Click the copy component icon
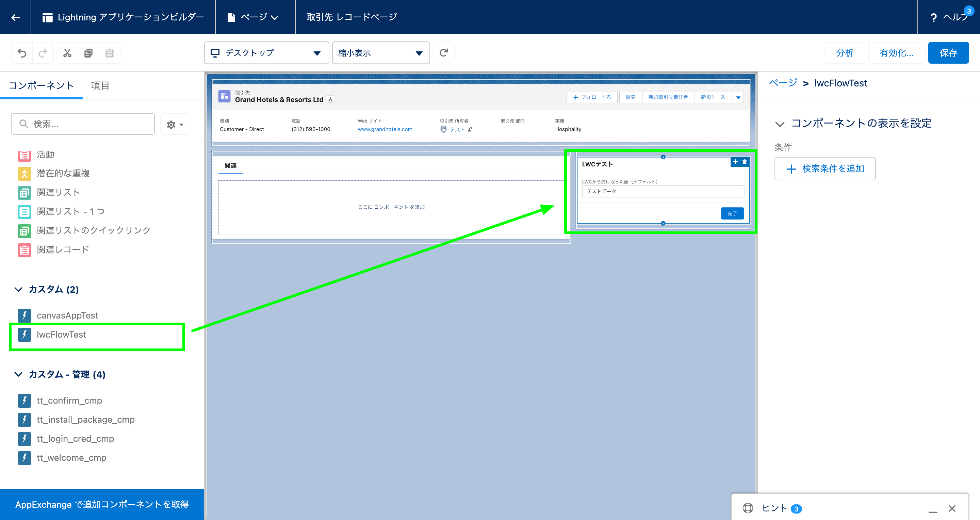The width and height of the screenshot is (980, 520). (88, 52)
